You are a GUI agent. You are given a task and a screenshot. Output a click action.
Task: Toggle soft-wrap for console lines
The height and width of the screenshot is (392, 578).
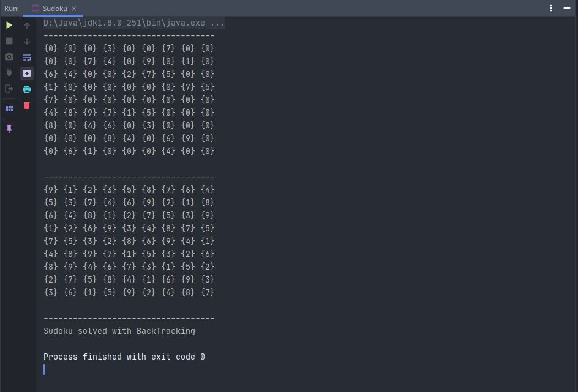[x=26, y=56]
